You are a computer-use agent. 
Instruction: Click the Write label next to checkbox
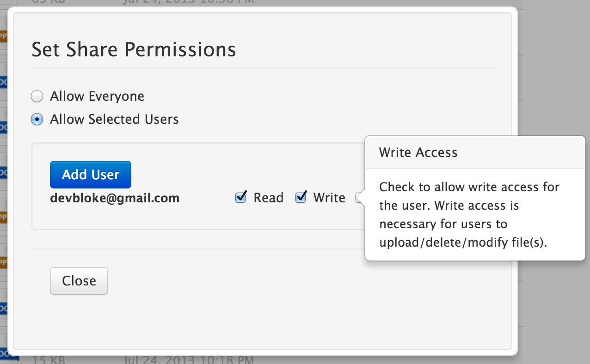329,198
